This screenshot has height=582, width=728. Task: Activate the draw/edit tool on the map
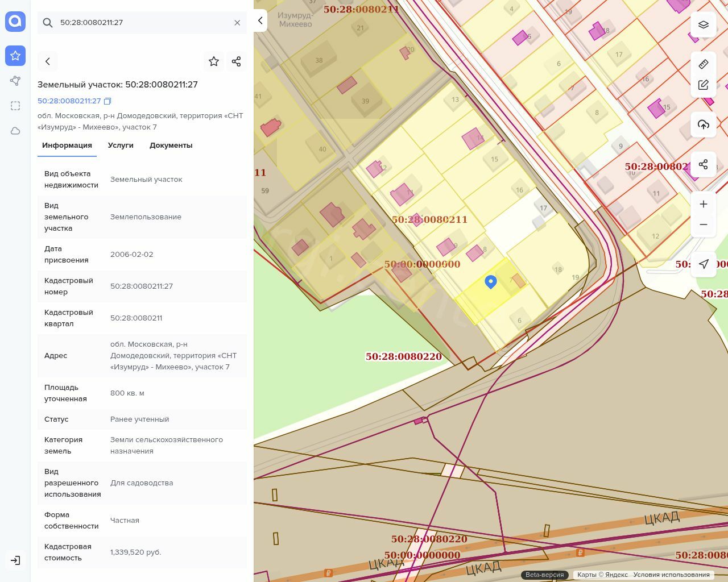coord(704,85)
